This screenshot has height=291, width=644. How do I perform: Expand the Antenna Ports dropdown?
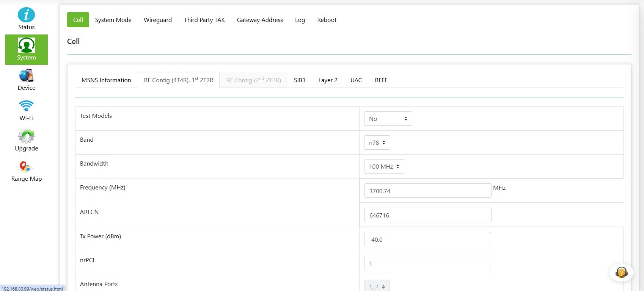[377, 286]
